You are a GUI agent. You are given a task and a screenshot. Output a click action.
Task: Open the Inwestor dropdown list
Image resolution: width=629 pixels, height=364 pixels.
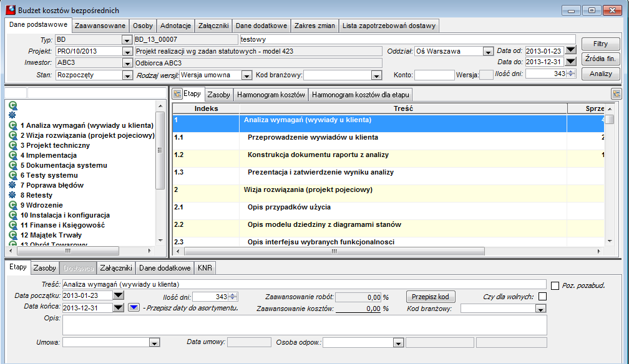pyautogui.click(x=127, y=63)
